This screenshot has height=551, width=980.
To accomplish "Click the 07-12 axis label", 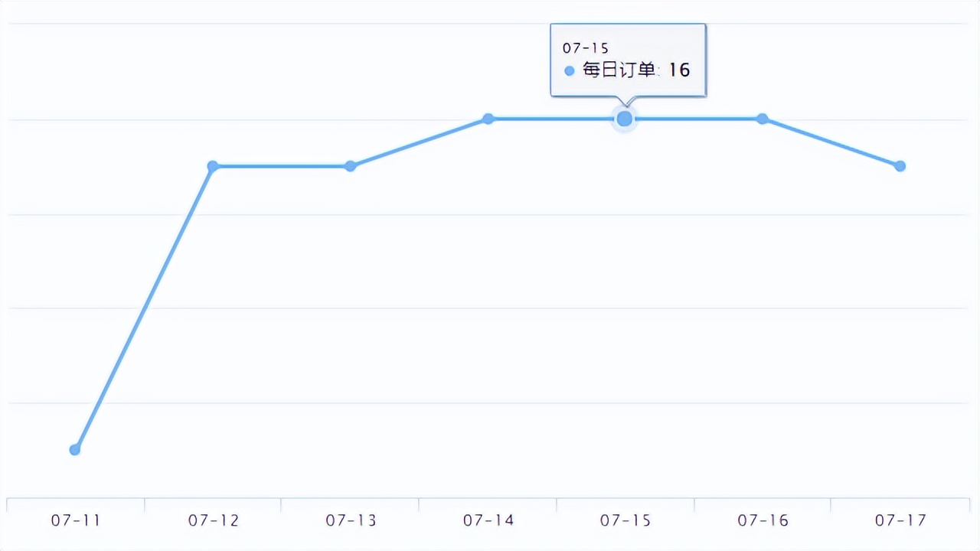I will click(212, 520).
